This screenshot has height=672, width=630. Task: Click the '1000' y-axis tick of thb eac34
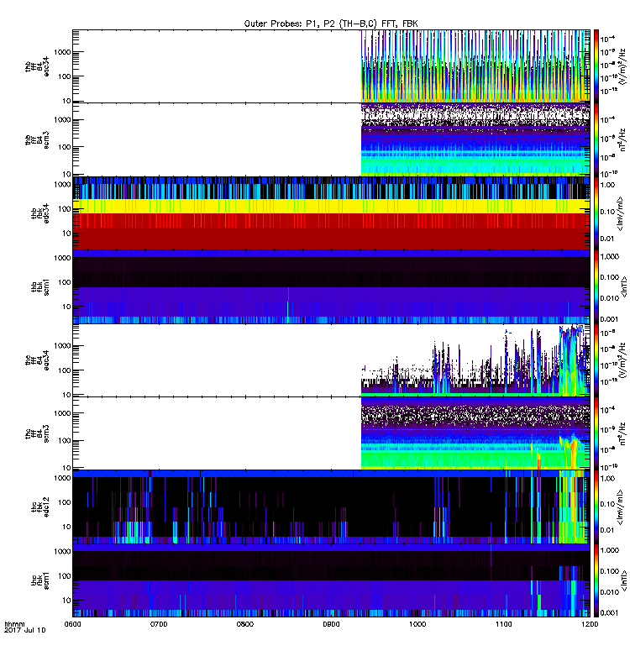click(x=62, y=52)
